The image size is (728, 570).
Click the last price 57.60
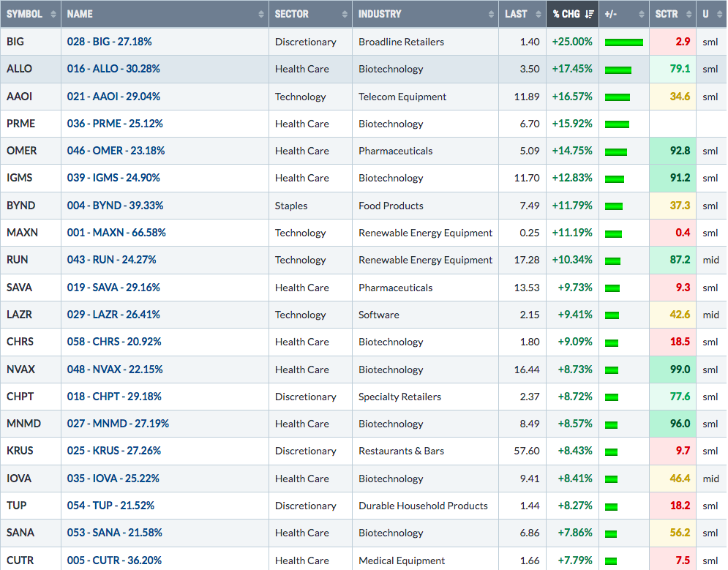(527, 451)
